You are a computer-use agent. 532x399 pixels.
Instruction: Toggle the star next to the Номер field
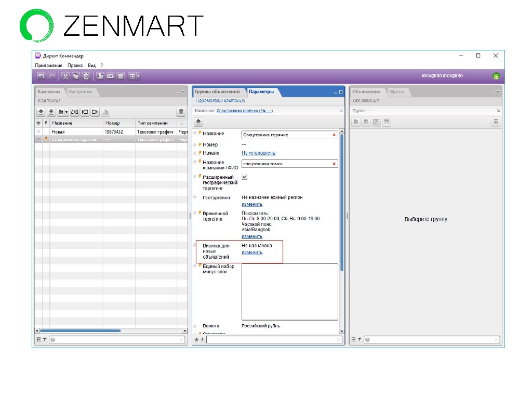pos(195,144)
